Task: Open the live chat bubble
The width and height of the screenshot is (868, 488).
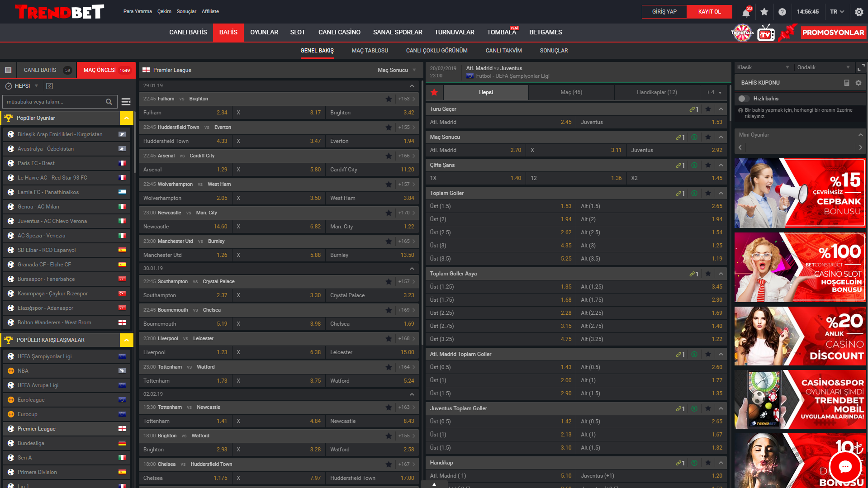Action: click(844, 467)
